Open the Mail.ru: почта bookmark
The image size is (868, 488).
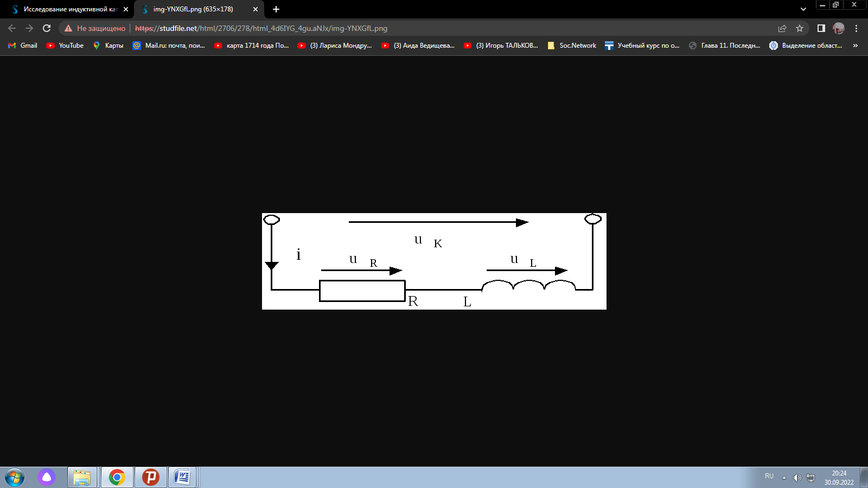pyautogui.click(x=169, y=46)
